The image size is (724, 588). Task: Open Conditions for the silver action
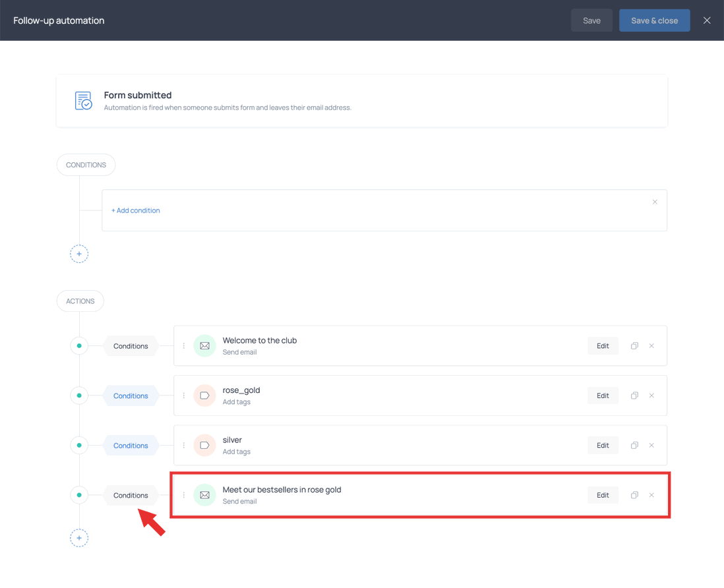tap(131, 445)
